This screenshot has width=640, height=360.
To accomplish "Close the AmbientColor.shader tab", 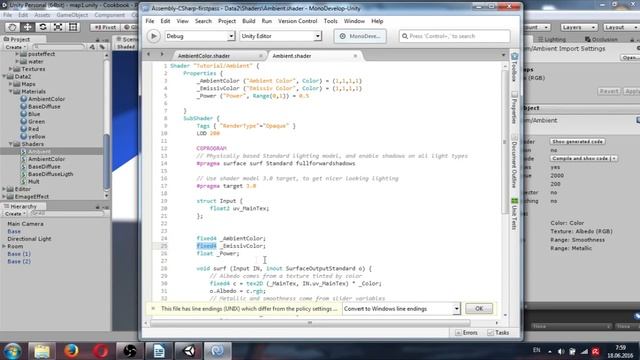I will tap(261, 56).
